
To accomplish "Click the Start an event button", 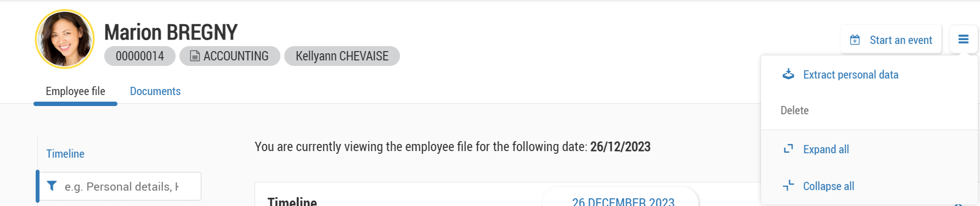I will point(891,40).
